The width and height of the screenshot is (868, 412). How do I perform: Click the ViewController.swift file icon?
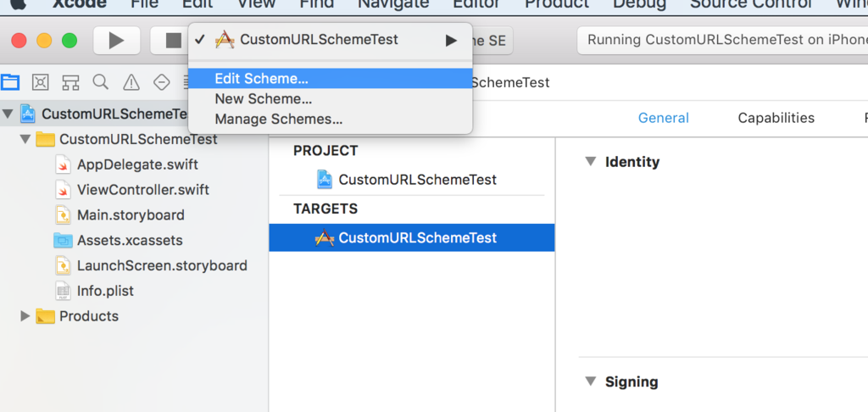tap(63, 190)
